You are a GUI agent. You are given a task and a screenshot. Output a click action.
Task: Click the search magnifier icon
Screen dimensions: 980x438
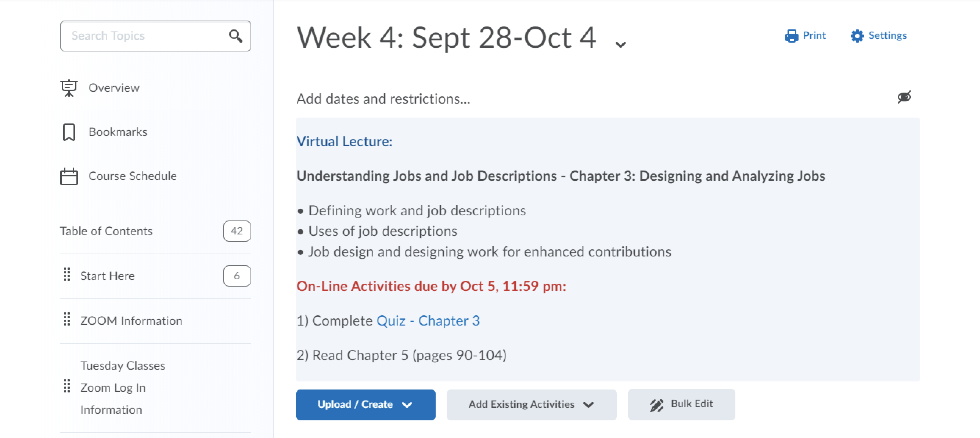(x=235, y=36)
